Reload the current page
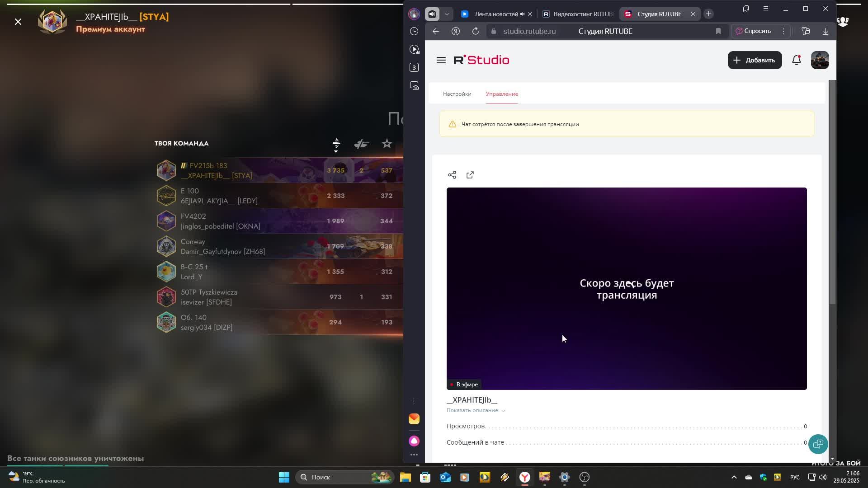The image size is (868, 488). click(x=476, y=31)
